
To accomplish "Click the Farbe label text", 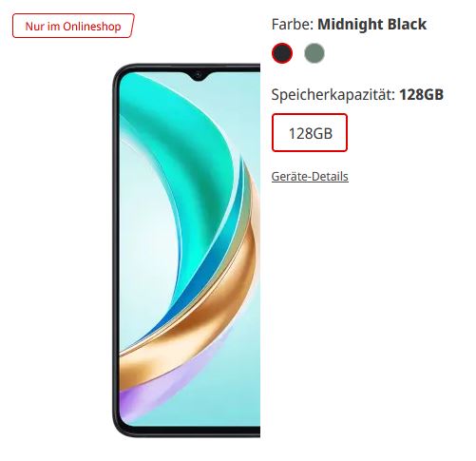I will [x=293, y=25].
